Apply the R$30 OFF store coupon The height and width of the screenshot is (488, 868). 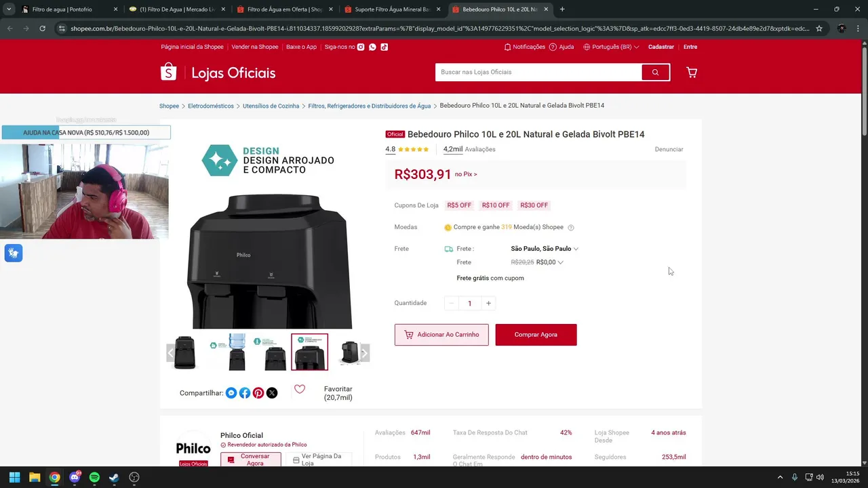(534, 205)
